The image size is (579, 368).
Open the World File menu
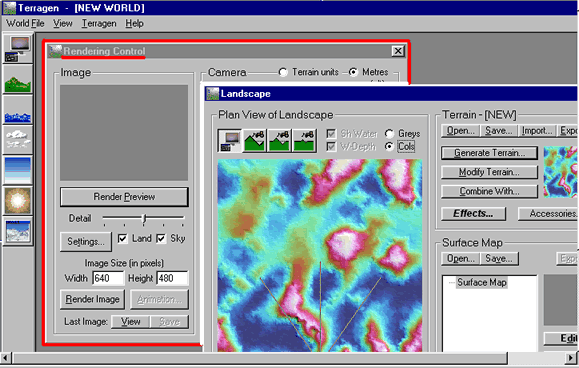point(25,23)
